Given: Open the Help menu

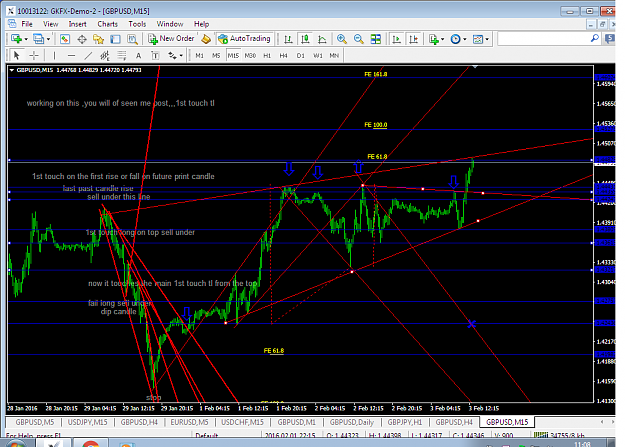Looking at the screenshot, I should coord(201,24).
